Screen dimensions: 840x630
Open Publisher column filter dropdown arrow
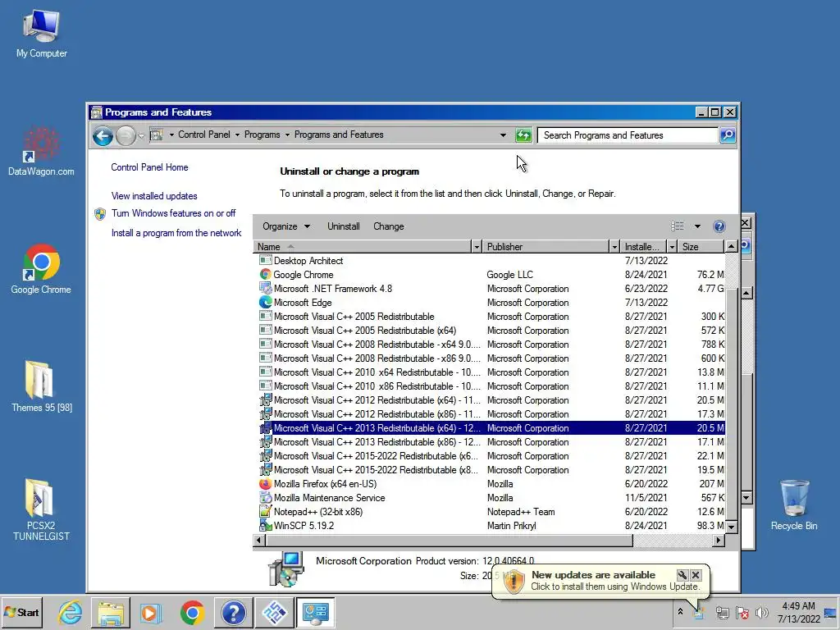point(614,246)
